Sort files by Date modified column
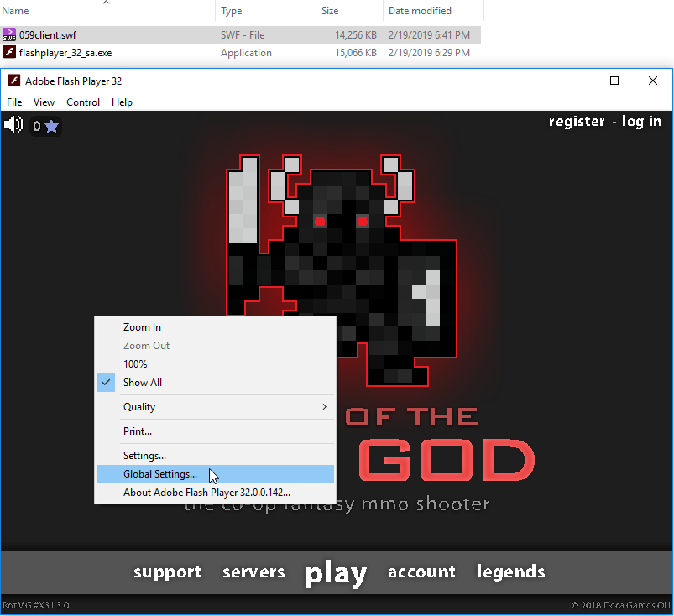Image resolution: width=674 pixels, height=616 pixels. pos(420,11)
